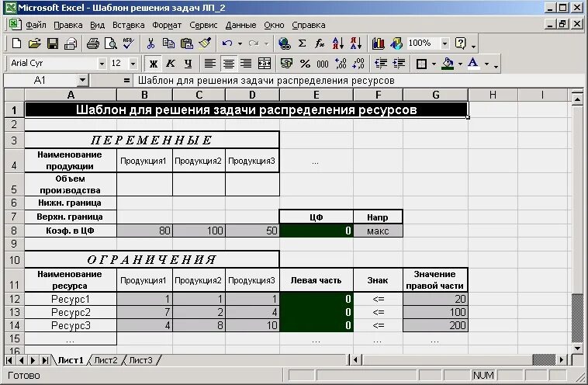The width and height of the screenshot is (588, 385).
Task: Open undo history dropdown arrow
Action: [240, 43]
